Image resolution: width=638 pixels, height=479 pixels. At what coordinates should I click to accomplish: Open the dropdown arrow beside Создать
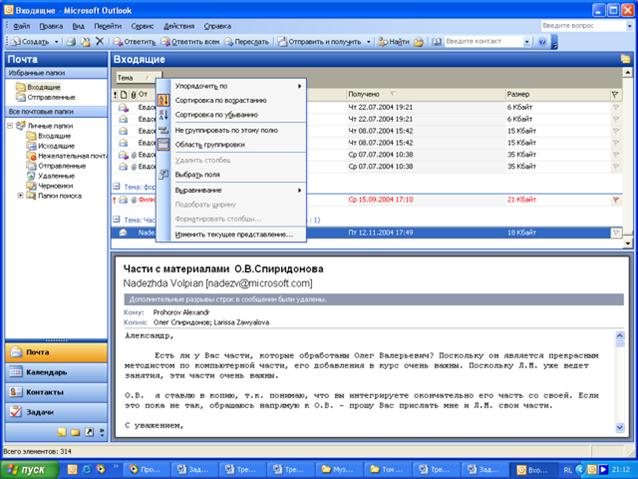click(56, 42)
